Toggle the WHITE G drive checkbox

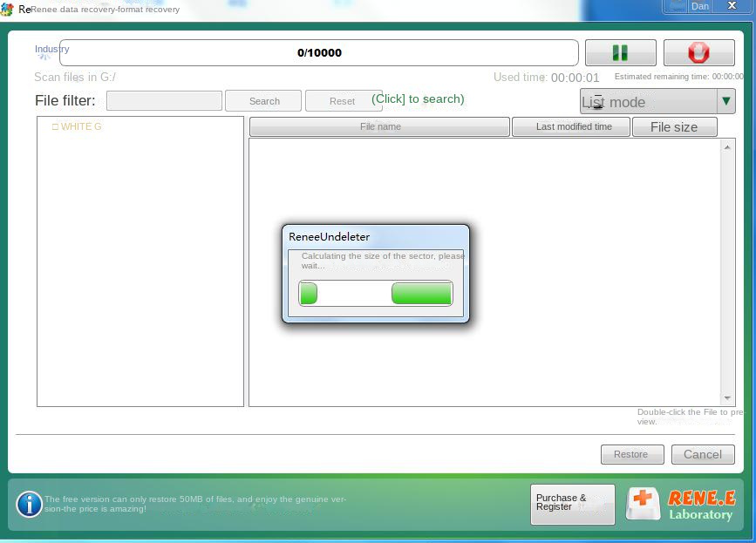tap(55, 126)
